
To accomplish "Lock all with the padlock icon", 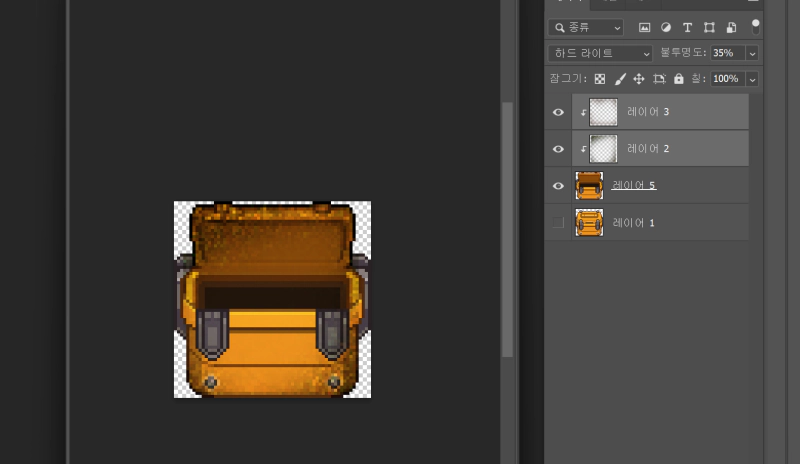I will pos(679,79).
